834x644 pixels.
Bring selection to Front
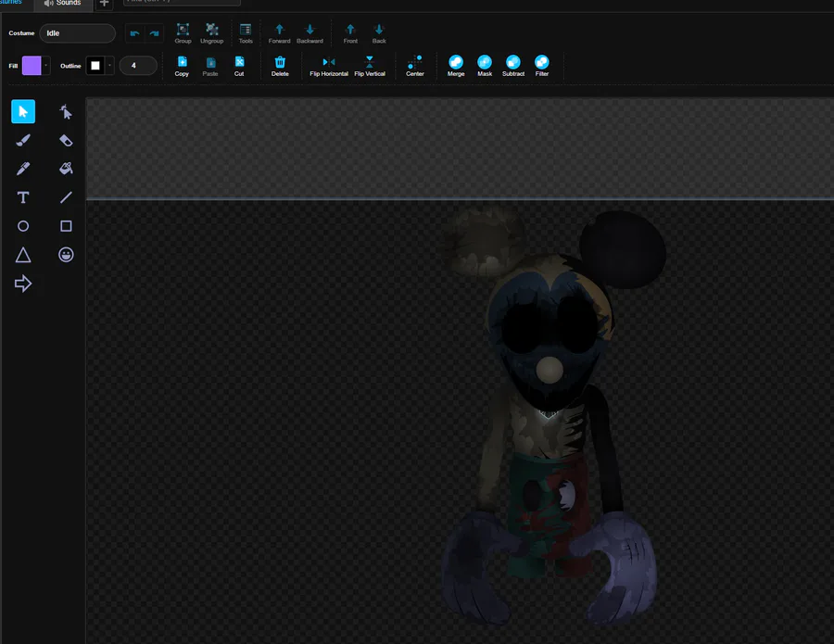click(350, 33)
